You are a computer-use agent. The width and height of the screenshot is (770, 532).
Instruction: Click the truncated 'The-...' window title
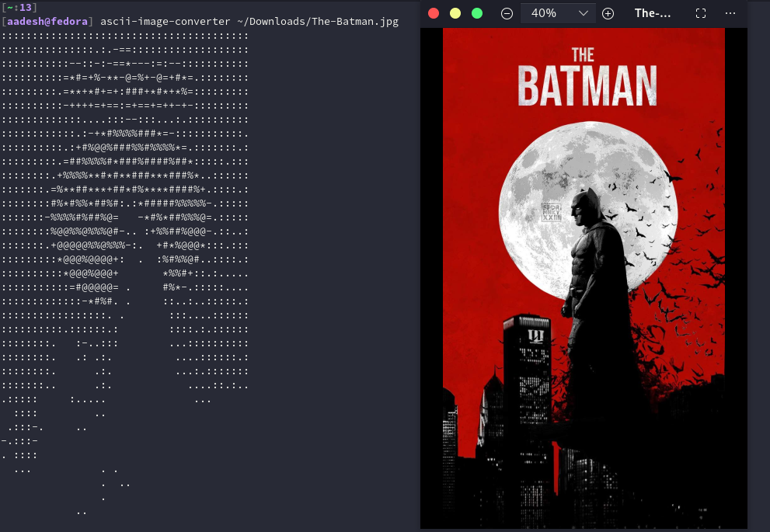[x=653, y=13]
